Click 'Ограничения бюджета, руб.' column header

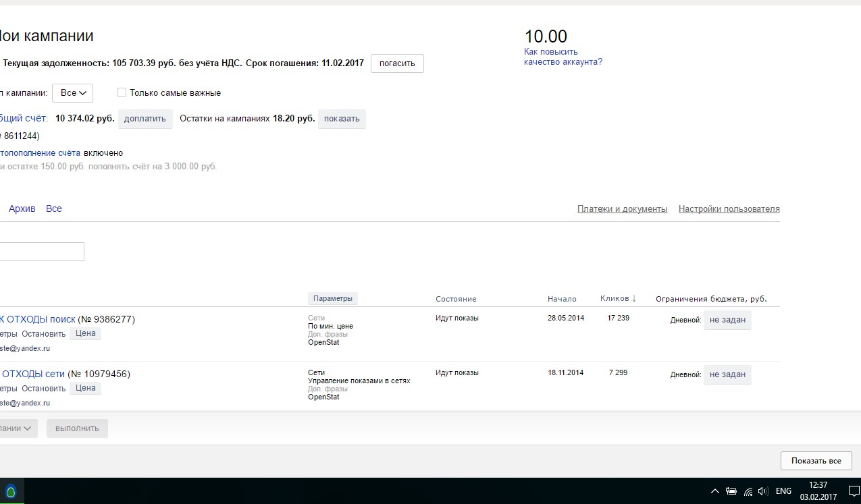711,299
